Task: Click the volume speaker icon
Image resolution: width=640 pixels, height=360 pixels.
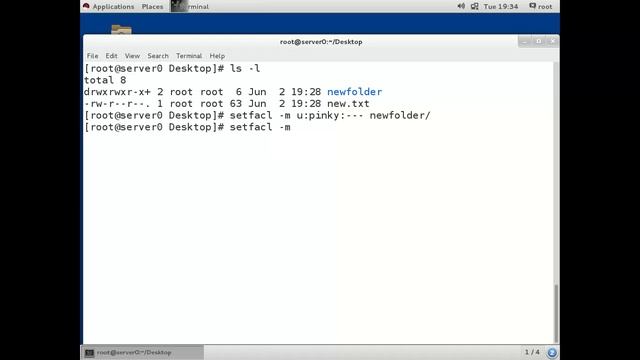Action: (461, 6)
